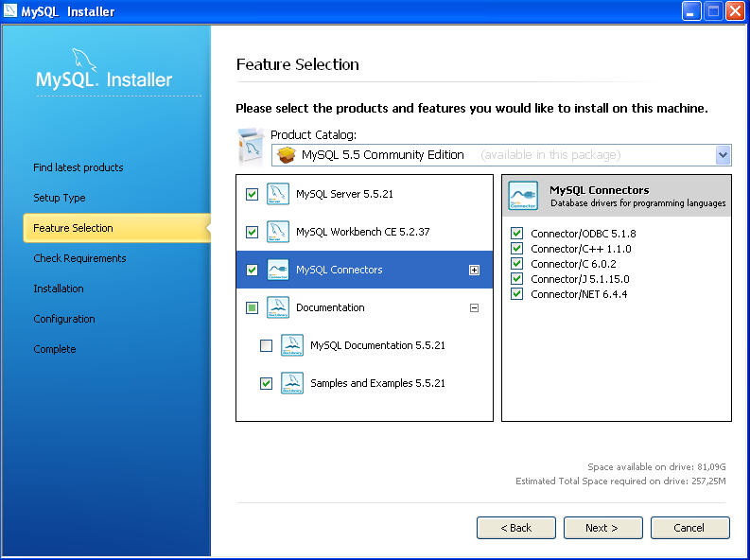Toggle the Documentation group checkbox

[x=253, y=307]
